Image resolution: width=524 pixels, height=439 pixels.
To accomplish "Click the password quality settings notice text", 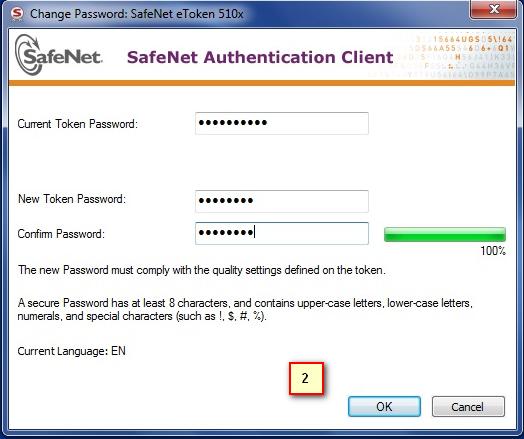I will click(x=202, y=270).
